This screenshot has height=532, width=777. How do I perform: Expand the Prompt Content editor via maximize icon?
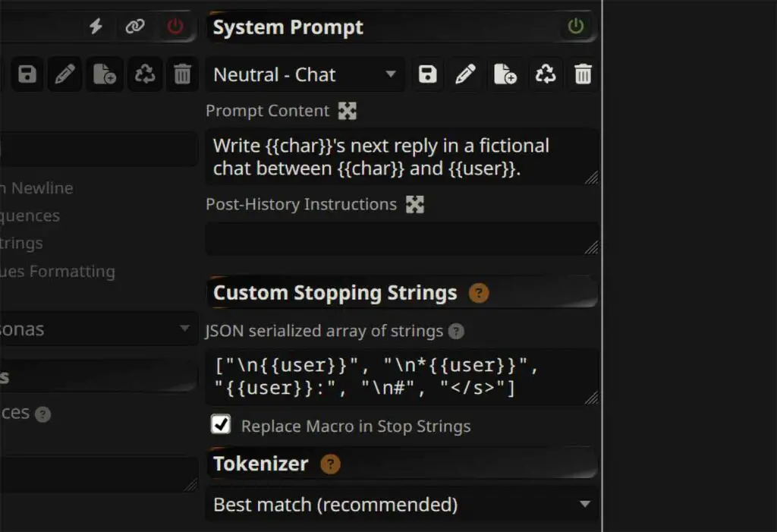tap(348, 110)
